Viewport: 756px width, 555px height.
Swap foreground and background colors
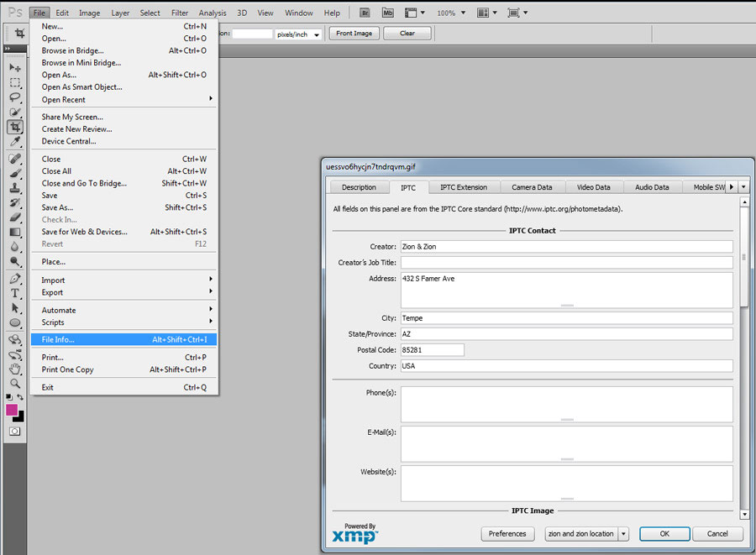(x=20, y=397)
